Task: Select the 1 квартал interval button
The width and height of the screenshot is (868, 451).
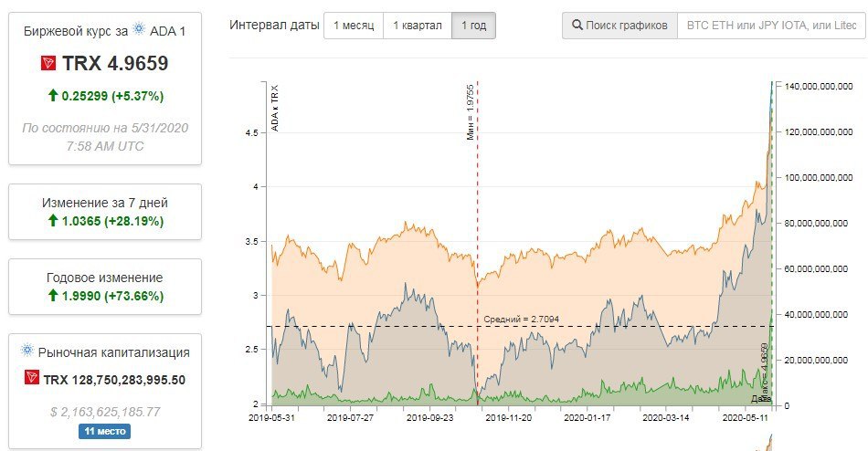Action: (x=418, y=26)
